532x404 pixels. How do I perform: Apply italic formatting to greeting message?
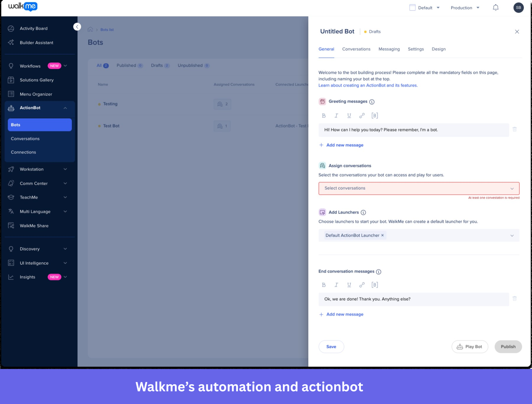(336, 115)
